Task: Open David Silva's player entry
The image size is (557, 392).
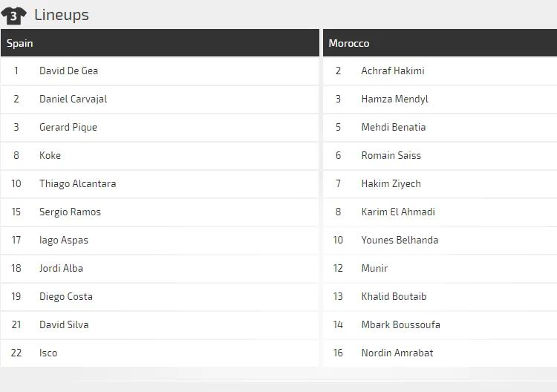Action: coord(64,325)
